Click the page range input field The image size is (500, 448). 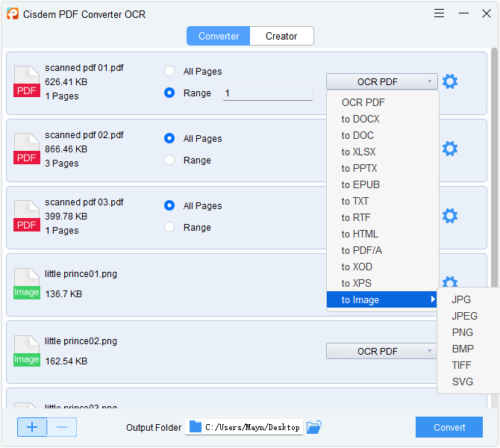[x=268, y=93]
